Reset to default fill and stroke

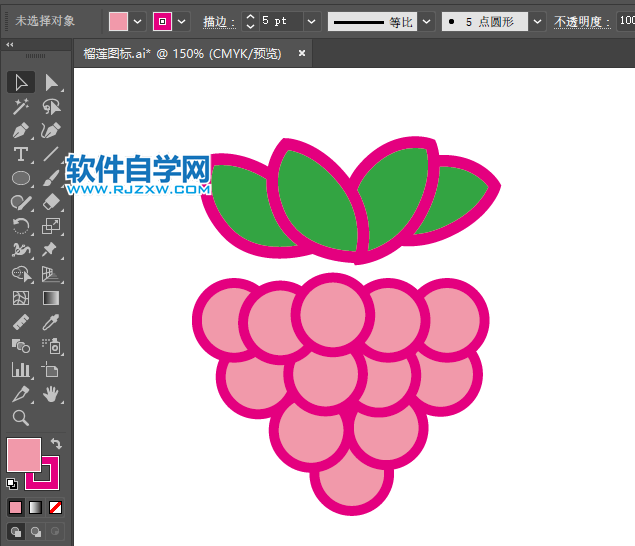pyautogui.click(x=11, y=483)
